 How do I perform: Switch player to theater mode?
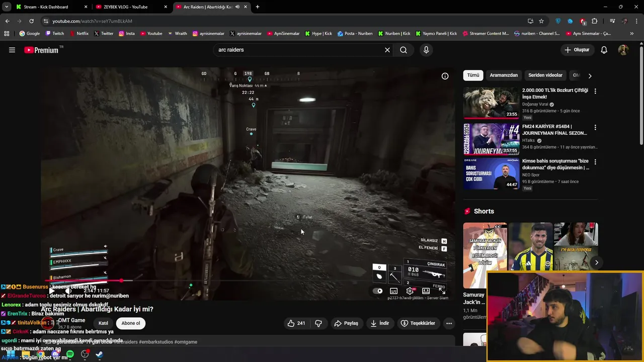point(426,291)
